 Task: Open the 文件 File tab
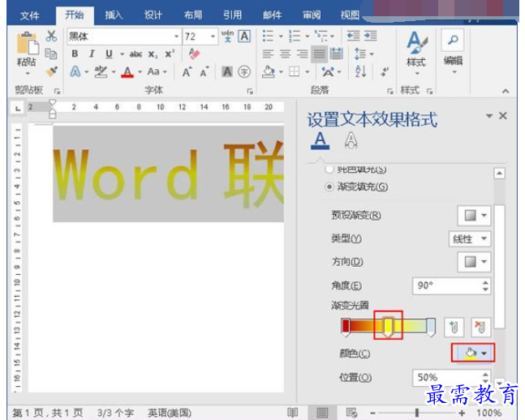coord(29,15)
